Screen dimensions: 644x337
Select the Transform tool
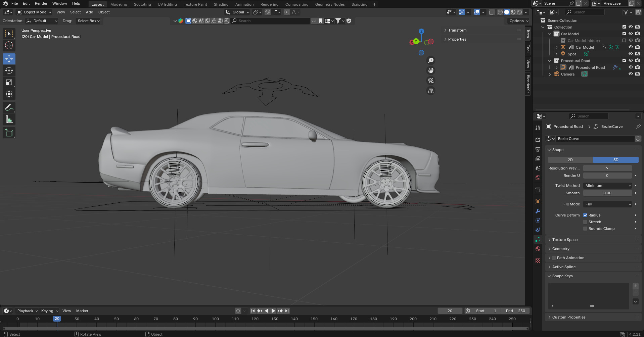click(x=9, y=94)
